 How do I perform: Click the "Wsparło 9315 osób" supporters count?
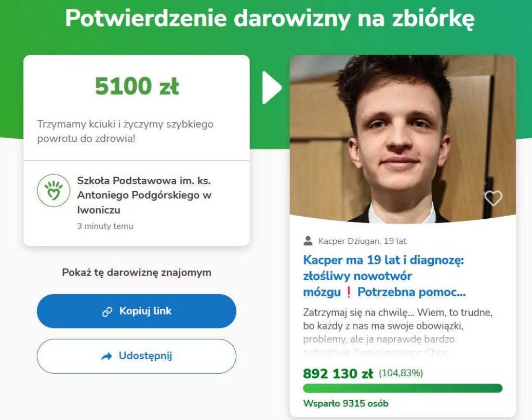(x=345, y=403)
